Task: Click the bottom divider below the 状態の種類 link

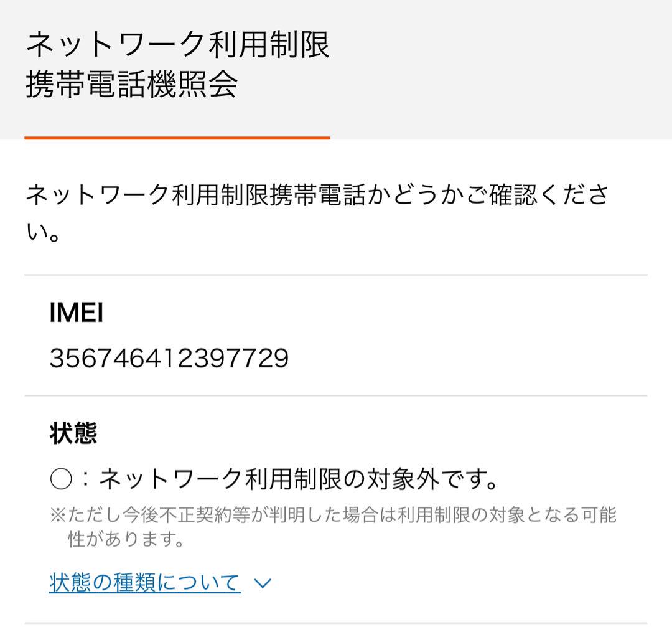Action: pos(335,623)
